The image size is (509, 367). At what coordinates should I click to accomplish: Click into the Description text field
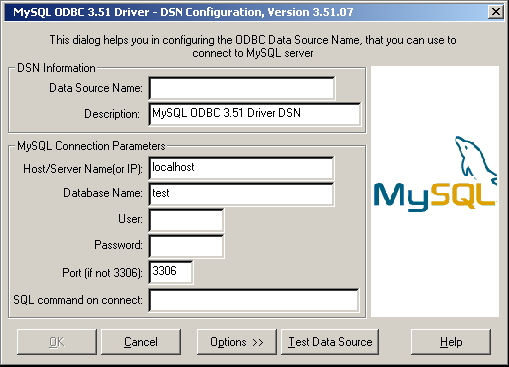point(254,114)
